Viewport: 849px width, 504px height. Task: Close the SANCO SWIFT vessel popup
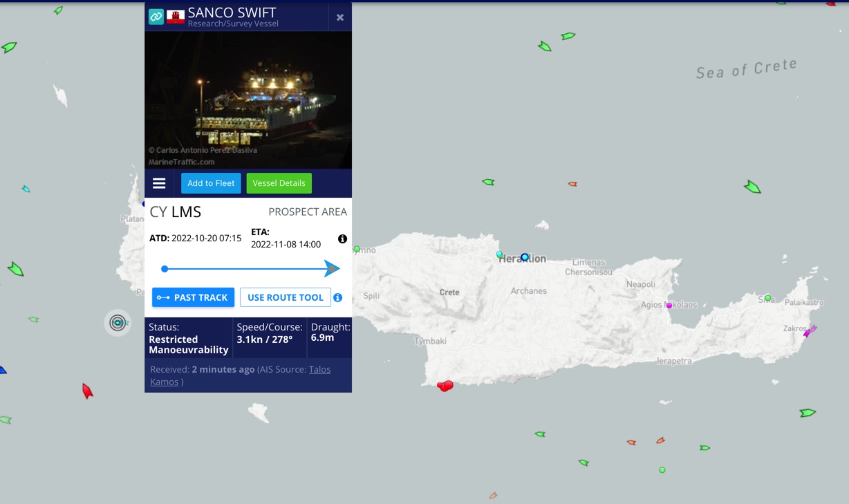click(340, 17)
